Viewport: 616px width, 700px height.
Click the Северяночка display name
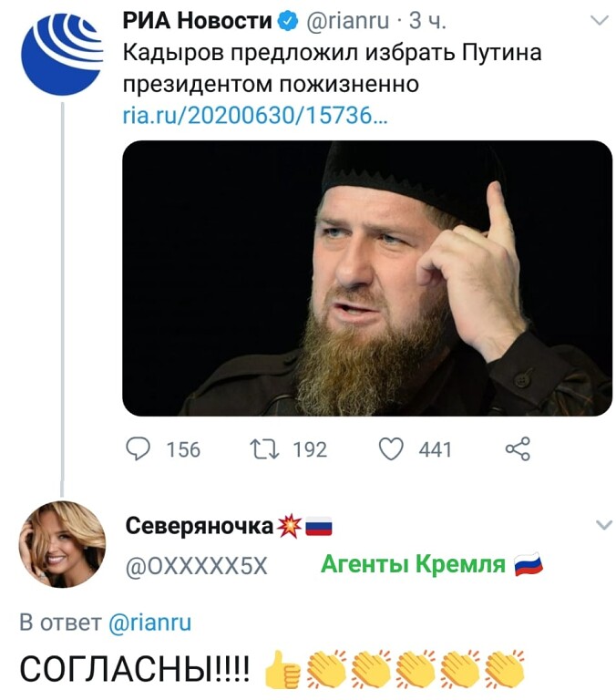tap(199, 526)
